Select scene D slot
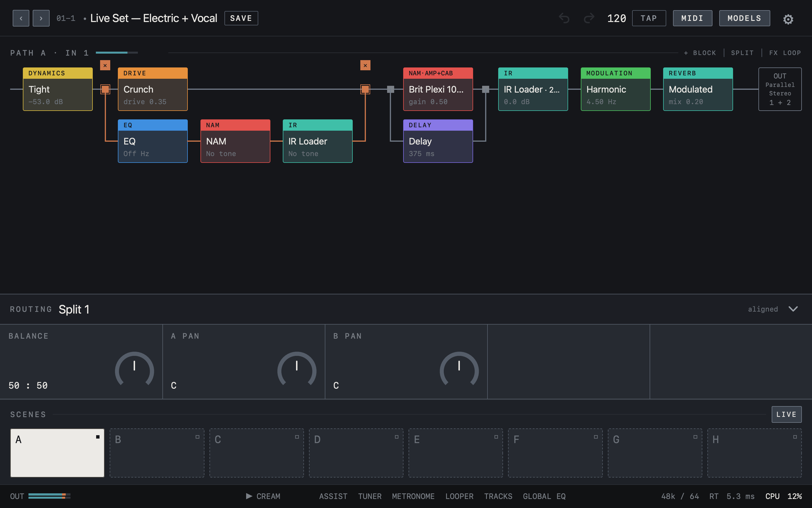Screen dimensions: 812x508 (x=356, y=453)
